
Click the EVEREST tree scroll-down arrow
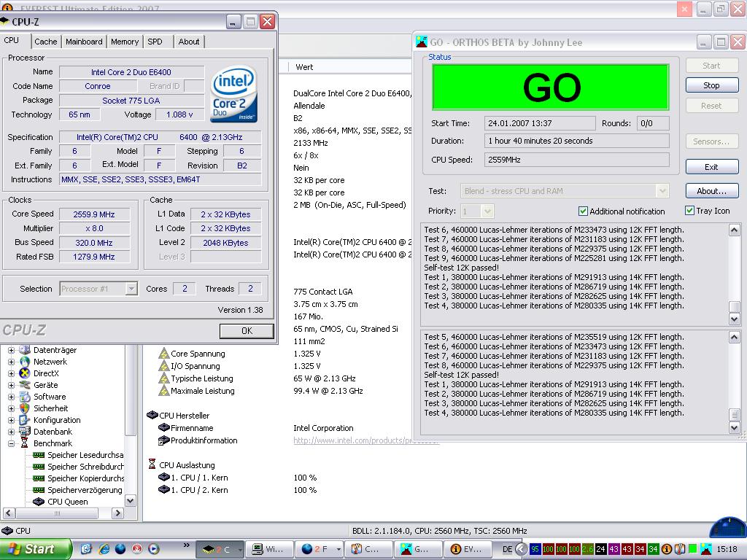[130, 501]
